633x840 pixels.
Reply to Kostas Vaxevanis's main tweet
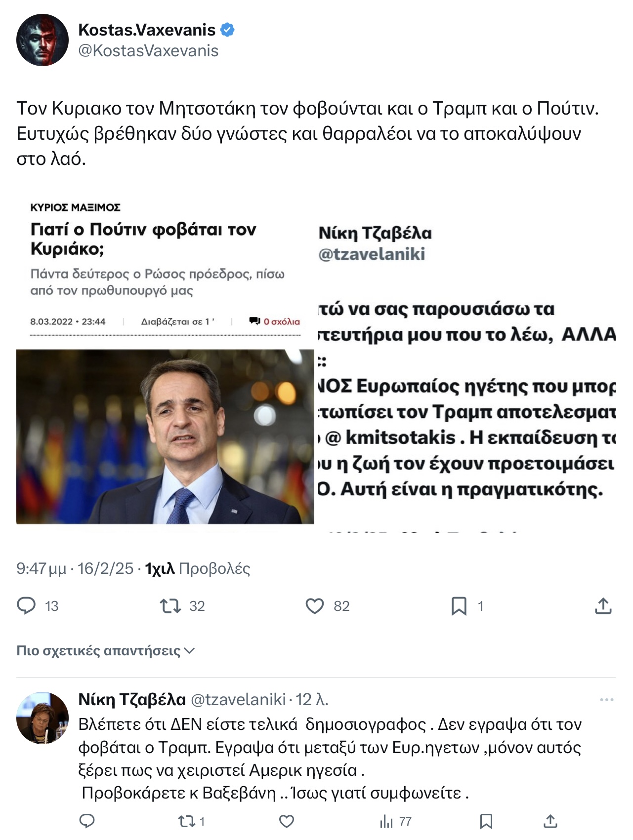click(27, 605)
